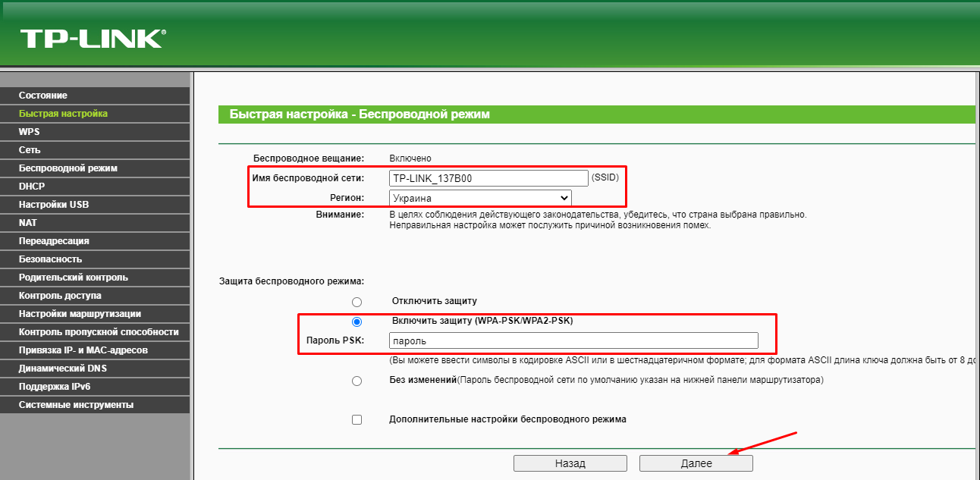The width and height of the screenshot is (980, 480).
Task: Click the wireless network name SSID field
Action: point(488,178)
